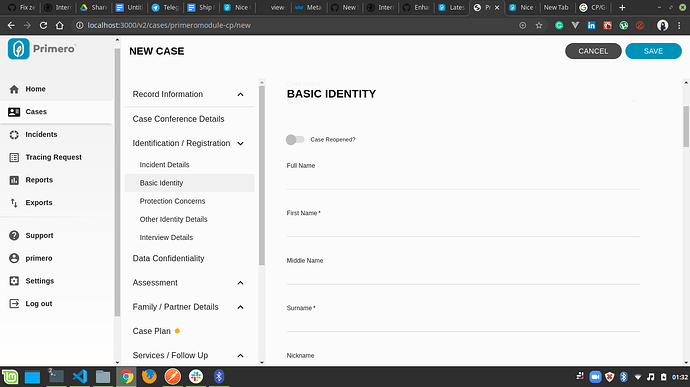
Task: Open the Exports arrows icon
Action: pyautogui.click(x=14, y=203)
